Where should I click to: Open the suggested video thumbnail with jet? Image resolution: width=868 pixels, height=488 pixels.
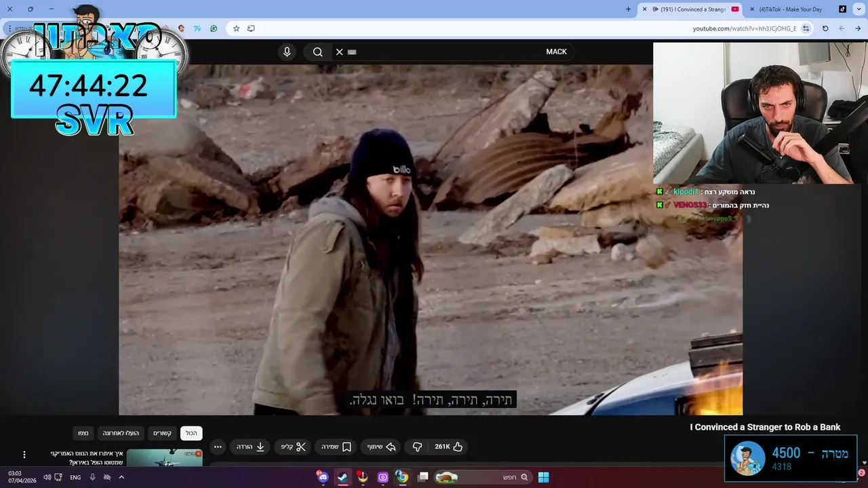[x=164, y=458]
